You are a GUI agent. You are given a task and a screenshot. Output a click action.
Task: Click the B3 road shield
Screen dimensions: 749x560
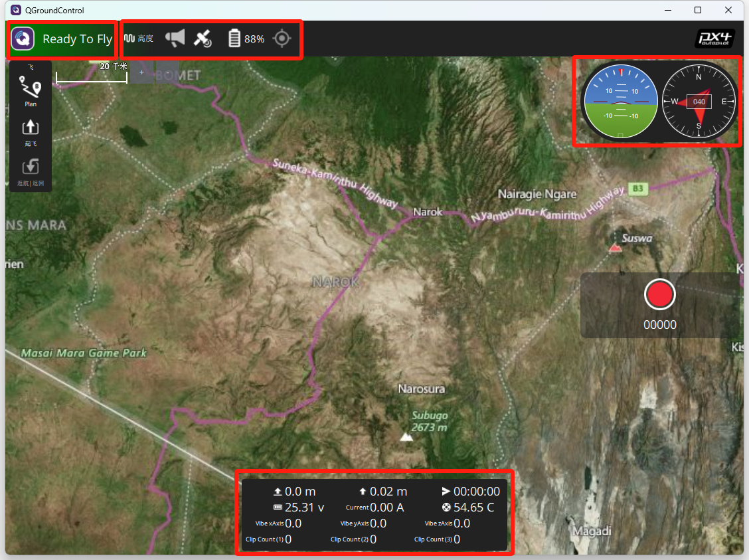point(638,188)
